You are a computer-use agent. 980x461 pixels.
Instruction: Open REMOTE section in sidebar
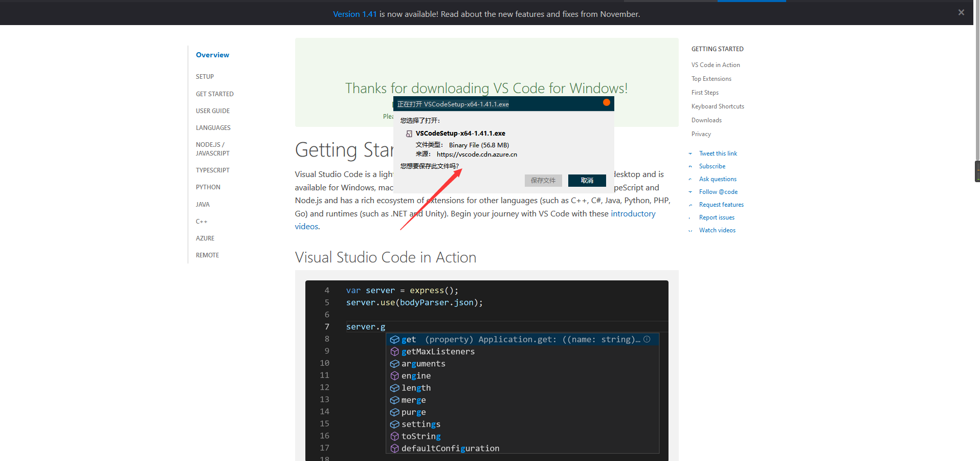(207, 255)
